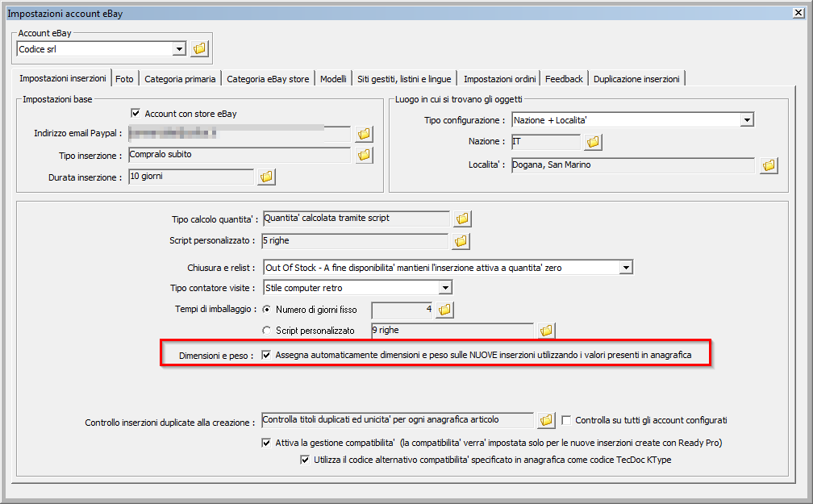The width and height of the screenshot is (813, 504).
Task: Click Tipo calcolo quantita' field
Action: (x=356, y=219)
